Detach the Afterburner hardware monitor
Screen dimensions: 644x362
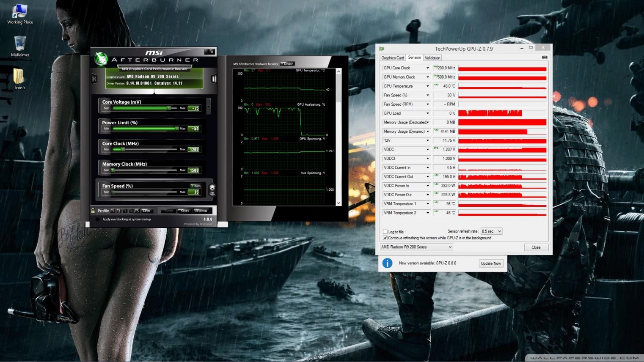(x=287, y=64)
